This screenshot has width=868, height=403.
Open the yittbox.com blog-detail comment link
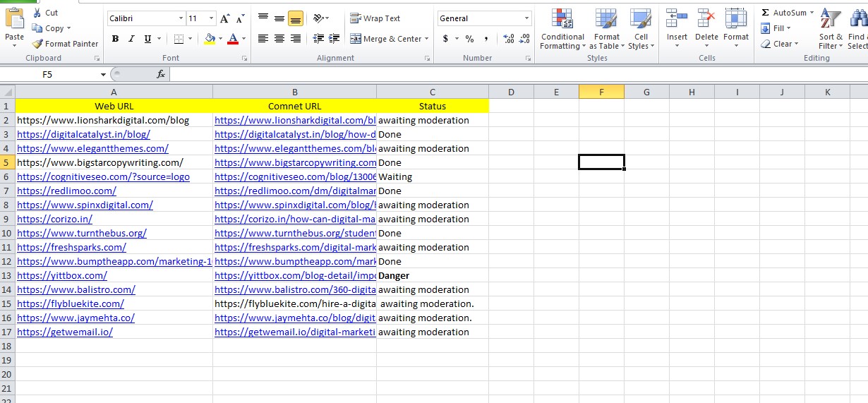tap(295, 275)
